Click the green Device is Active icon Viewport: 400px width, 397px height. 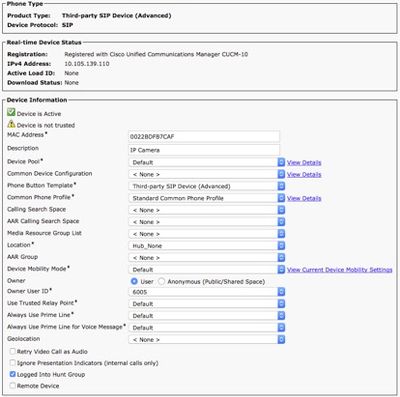[x=11, y=112]
